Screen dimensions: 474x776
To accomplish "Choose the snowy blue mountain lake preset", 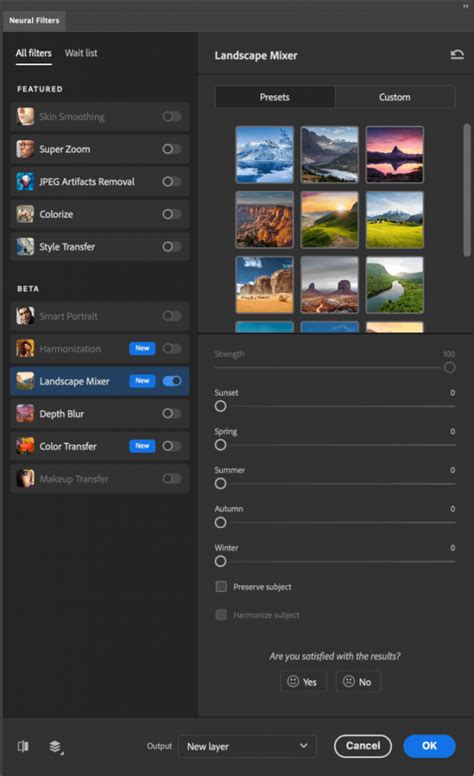I will coord(265,154).
